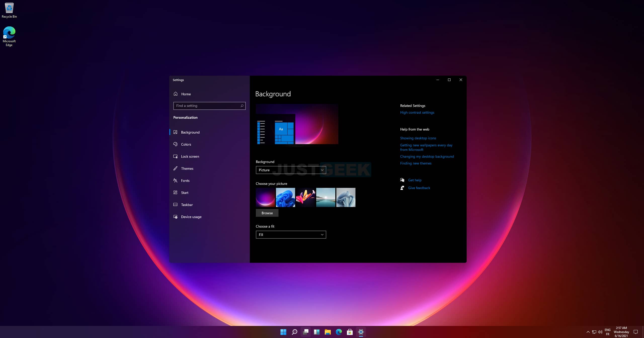Select the landscape wallpaper thumbnail
This screenshot has width=644, height=338.
point(326,197)
